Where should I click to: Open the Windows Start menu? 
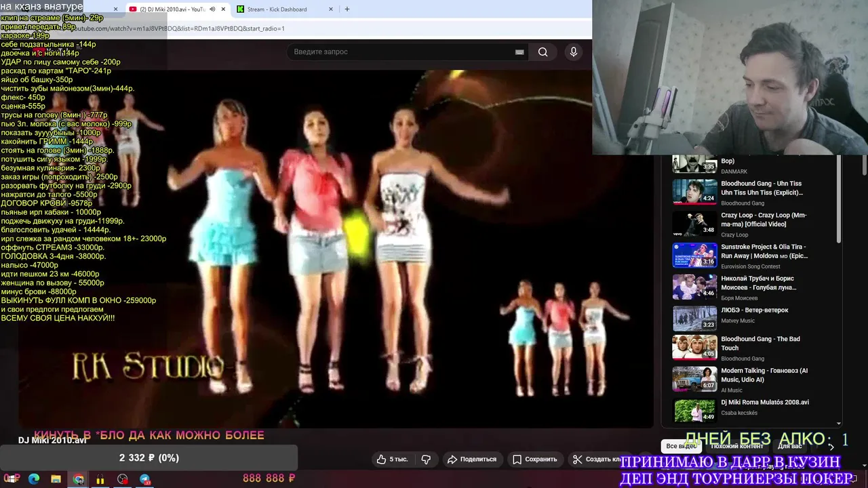tap(12, 479)
